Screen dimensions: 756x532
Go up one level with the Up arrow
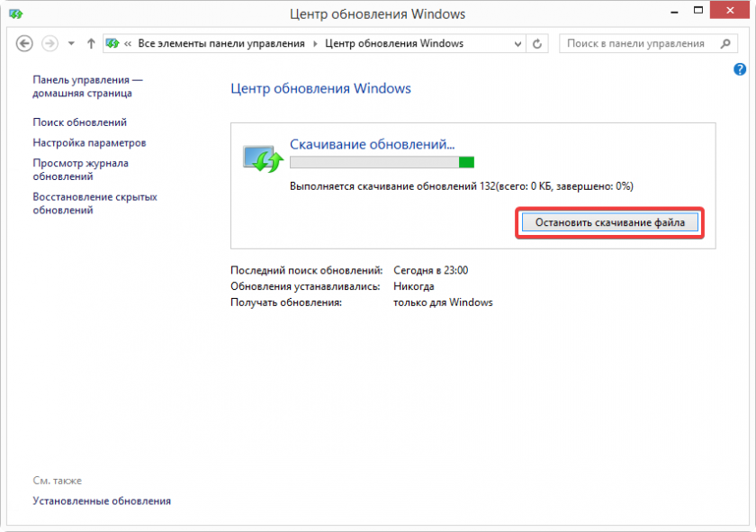click(x=91, y=43)
